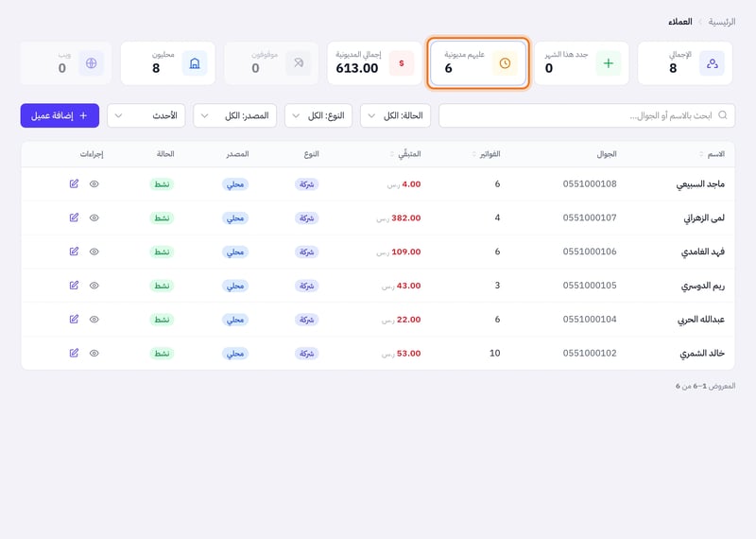Click the remaining amount 43.00

409,286
